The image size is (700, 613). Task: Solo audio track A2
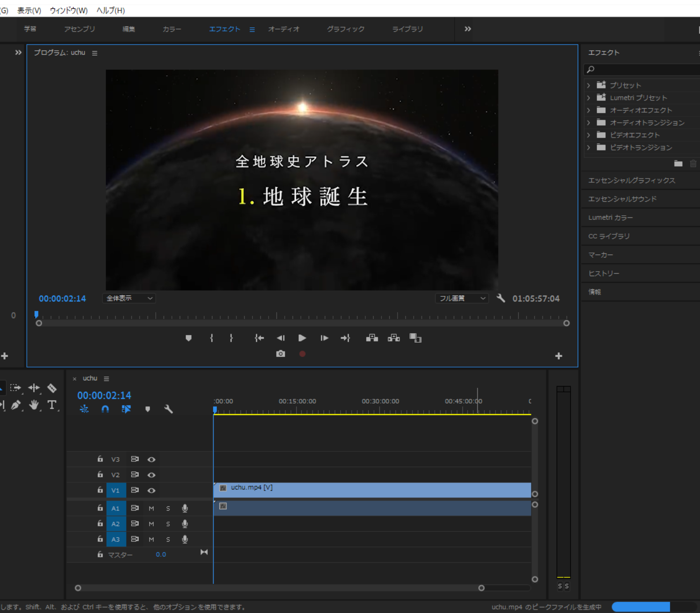coord(168,524)
